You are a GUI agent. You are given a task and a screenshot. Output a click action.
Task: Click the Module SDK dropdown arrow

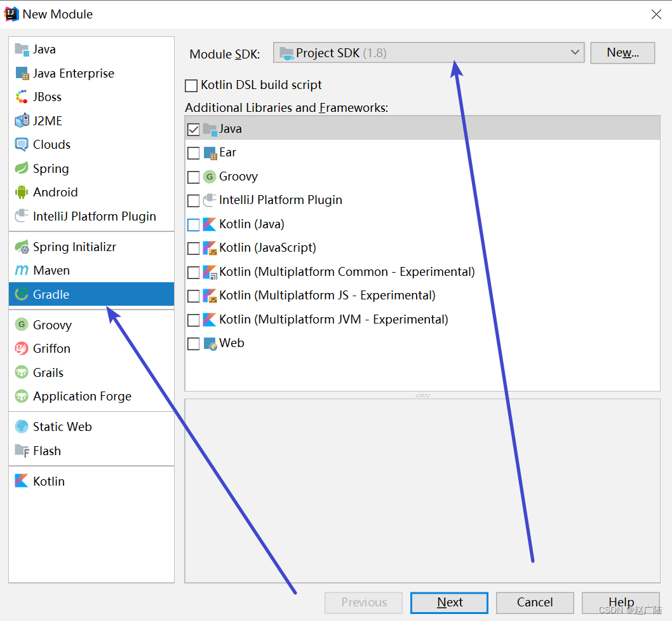(x=575, y=52)
